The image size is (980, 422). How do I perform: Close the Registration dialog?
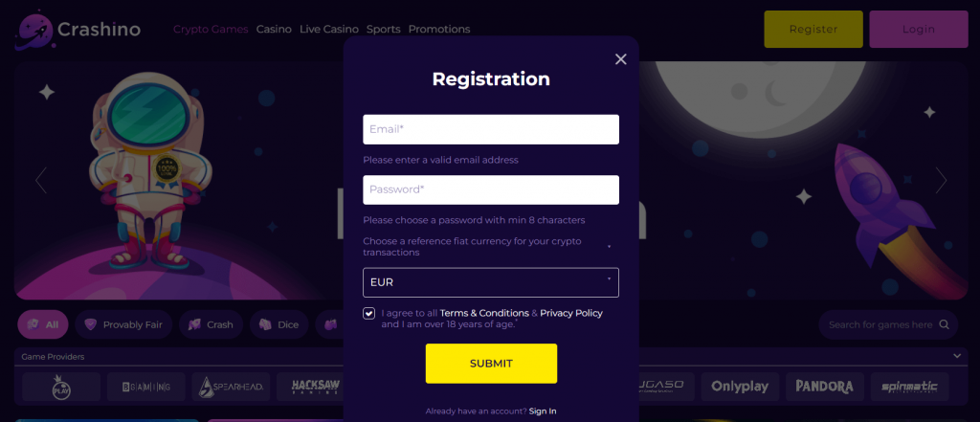pyautogui.click(x=620, y=59)
